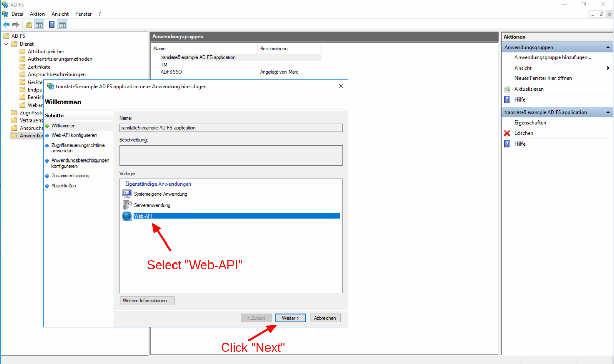Click the Anwendungsberechtigungen konfigurieren step

[x=80, y=163]
